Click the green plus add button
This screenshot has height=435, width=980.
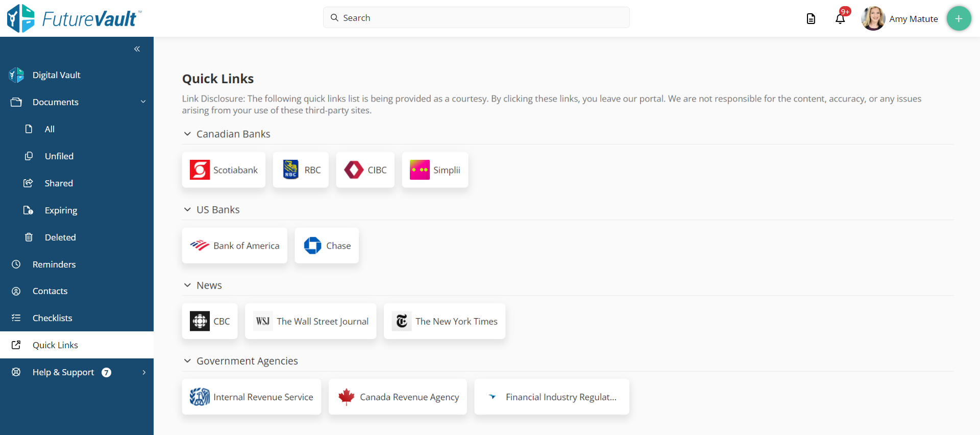pyautogui.click(x=959, y=18)
